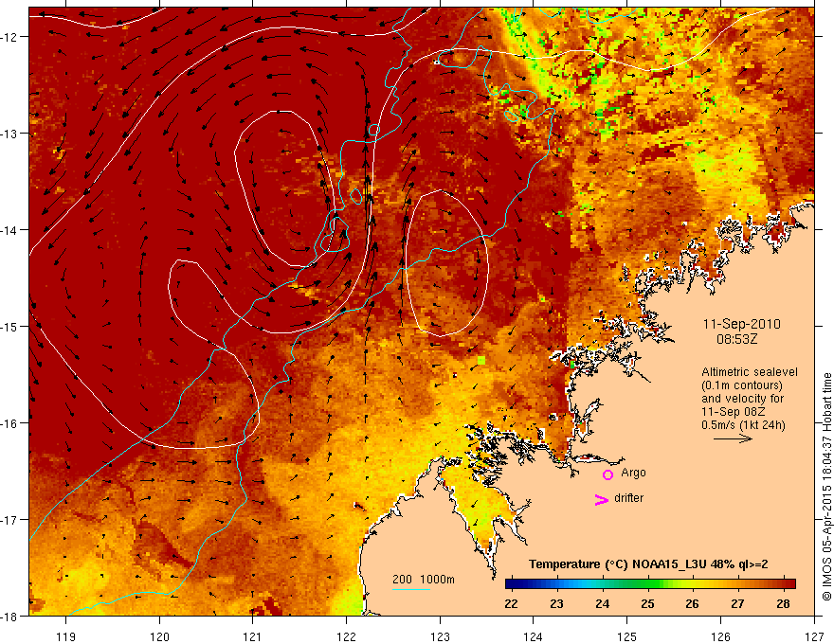Click the latitude axis label -15
Image resolution: width=834 pixels, height=644 pixels.
(x=10, y=327)
